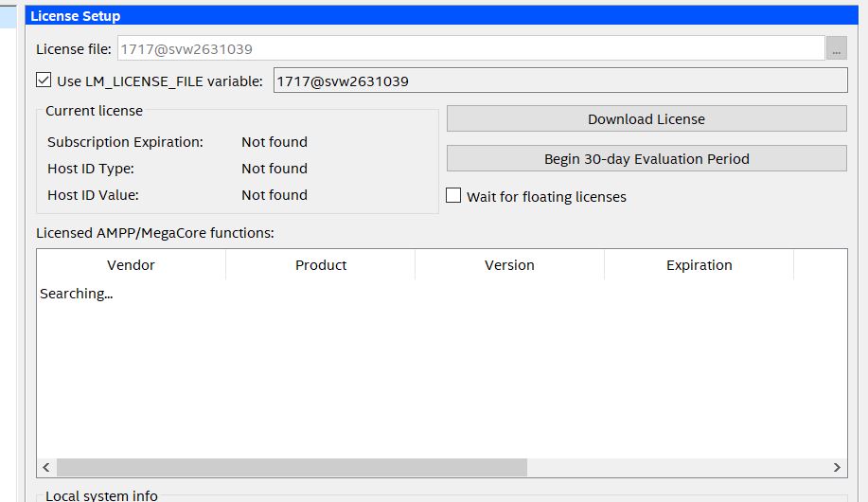
Task: Click the License file browse (...) button
Action: 836,48
